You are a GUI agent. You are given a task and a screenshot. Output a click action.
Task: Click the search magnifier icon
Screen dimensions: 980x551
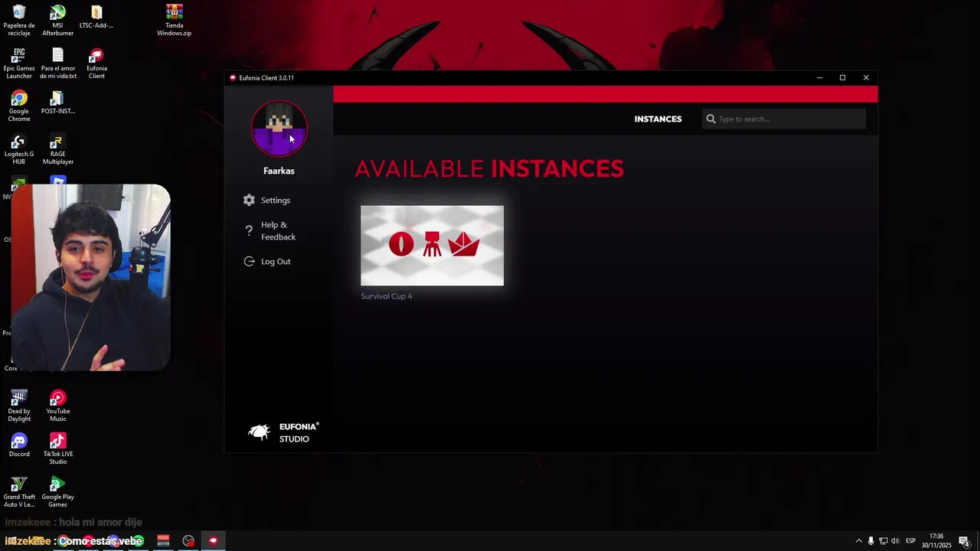click(x=710, y=119)
